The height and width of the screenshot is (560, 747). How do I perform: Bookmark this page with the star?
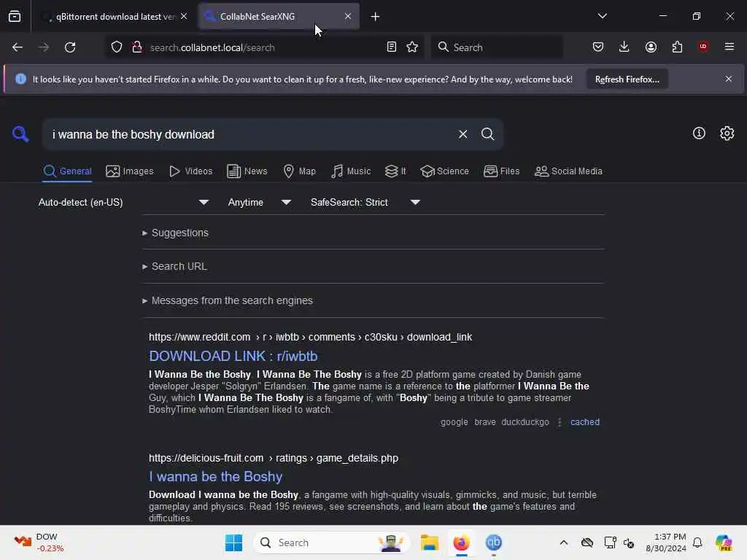pos(413,47)
